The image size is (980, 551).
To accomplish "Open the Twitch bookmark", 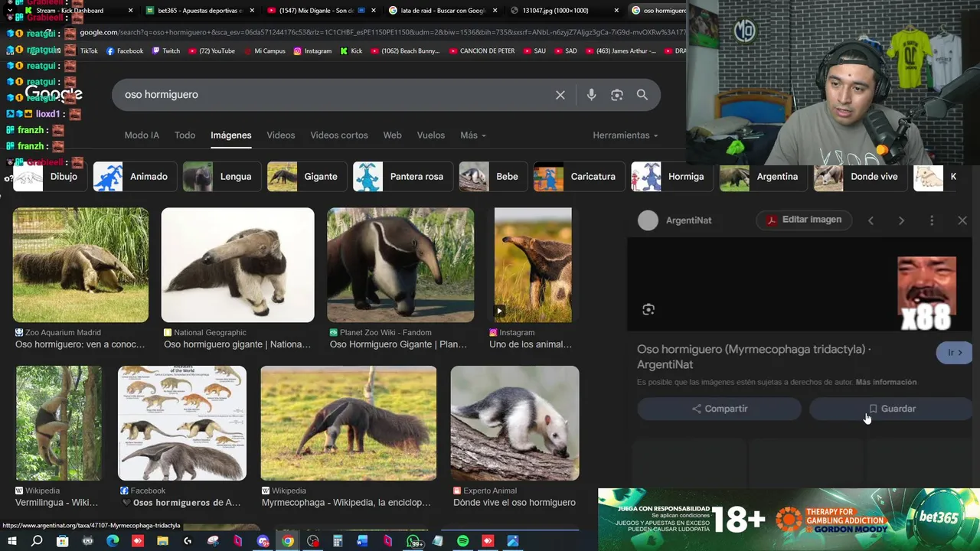I will (165, 51).
